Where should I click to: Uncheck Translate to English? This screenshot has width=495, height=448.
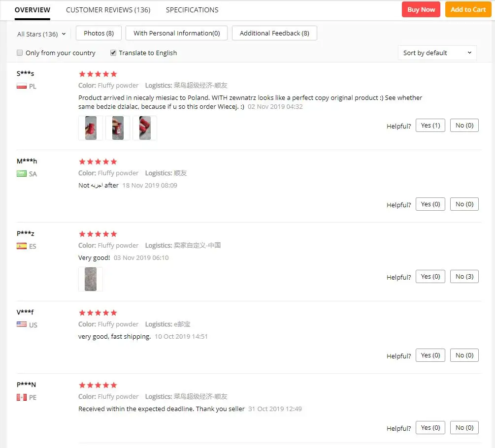(x=113, y=53)
